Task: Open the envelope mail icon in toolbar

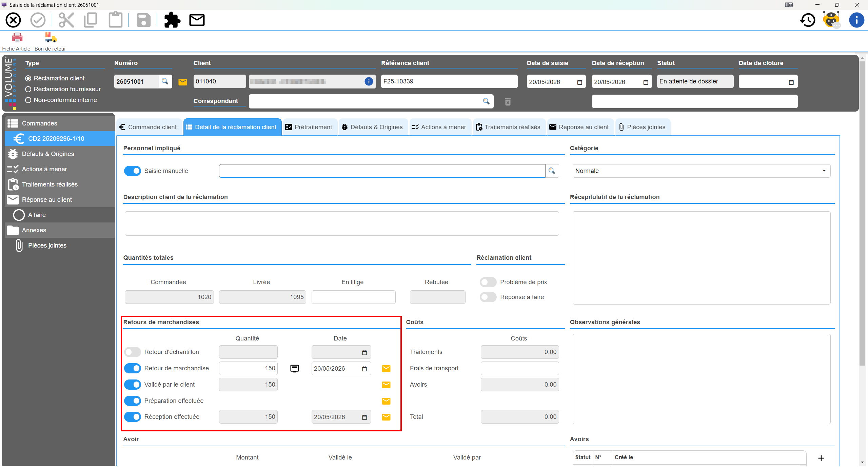Action: click(x=197, y=20)
